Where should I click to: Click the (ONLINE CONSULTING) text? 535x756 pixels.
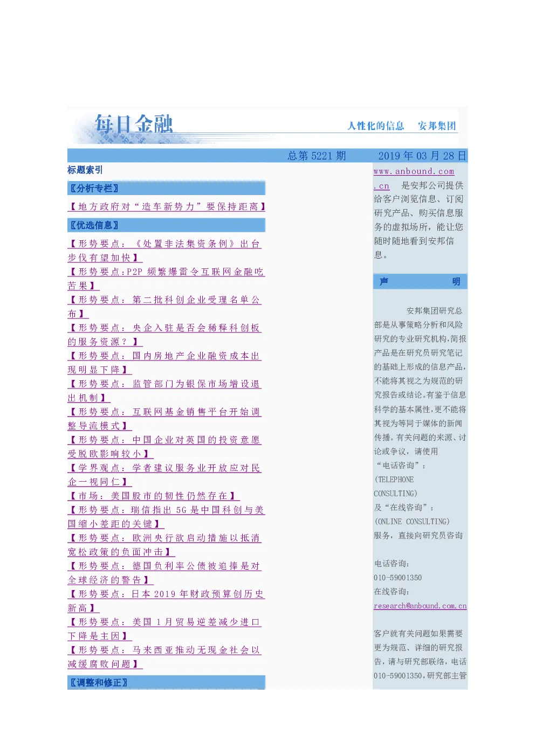click(412, 522)
